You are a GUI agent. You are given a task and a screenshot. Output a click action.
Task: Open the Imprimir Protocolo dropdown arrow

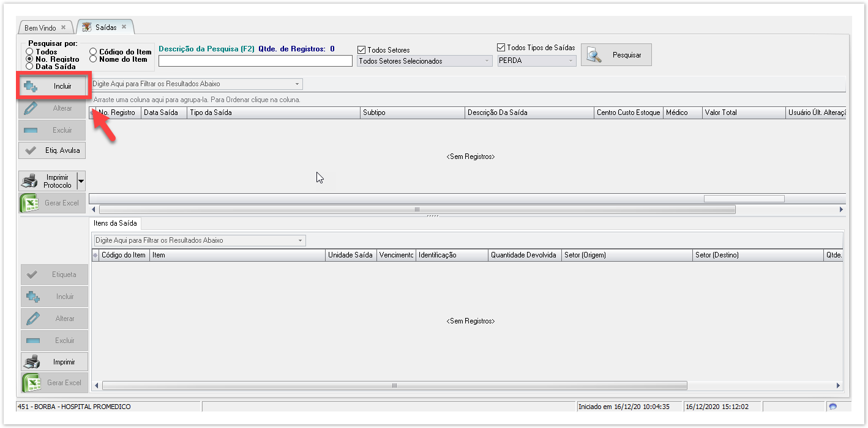coord(81,182)
